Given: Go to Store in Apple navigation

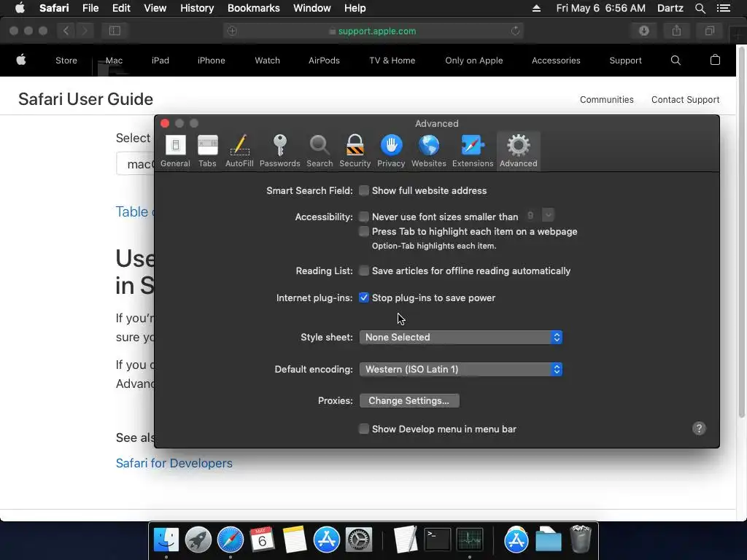Looking at the screenshot, I should pos(66,61).
